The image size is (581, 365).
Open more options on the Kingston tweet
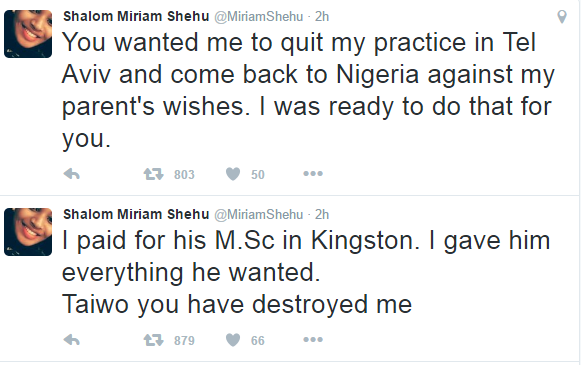coord(313,339)
